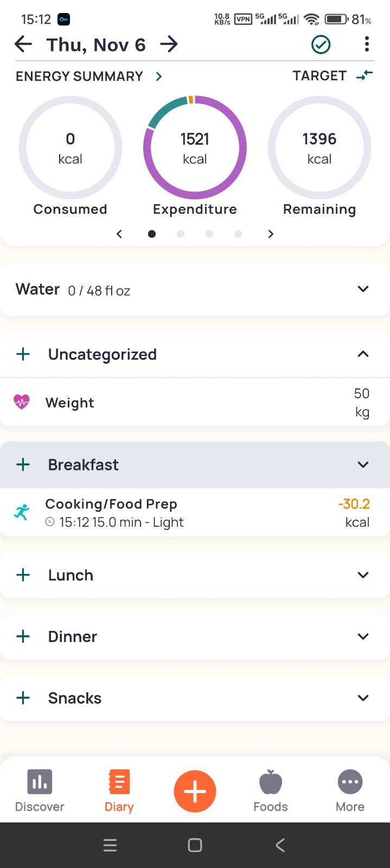
Task: Switch to the Discover tab
Action: pos(40,791)
